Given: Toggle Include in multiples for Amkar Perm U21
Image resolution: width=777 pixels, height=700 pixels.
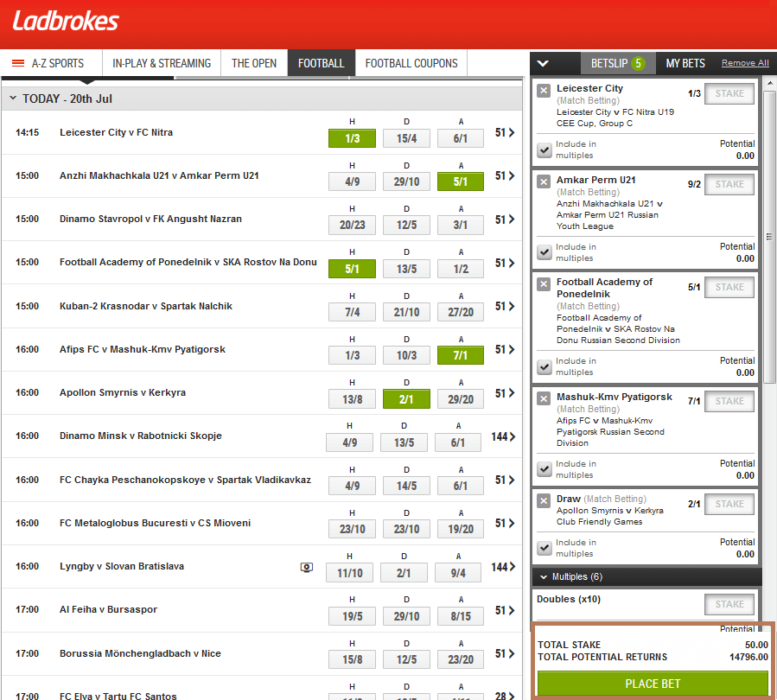Looking at the screenshot, I should (x=545, y=252).
